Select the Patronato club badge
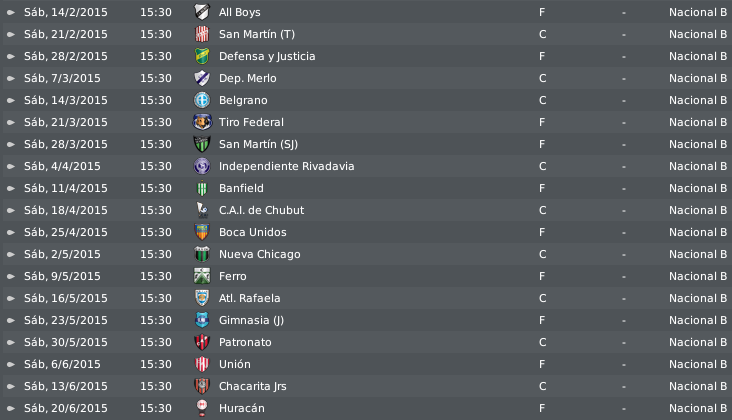 202,342
